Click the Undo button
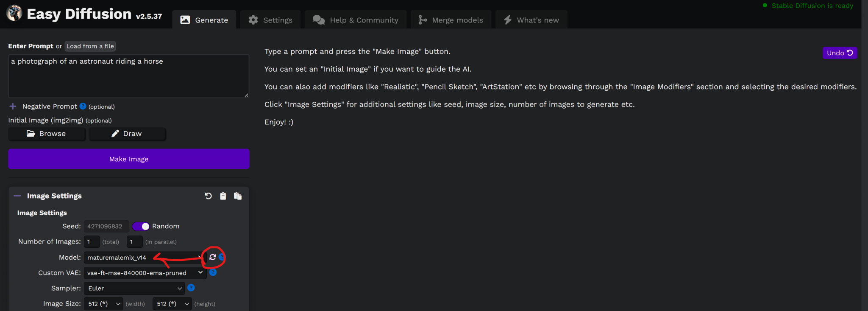868x311 pixels. pos(840,53)
